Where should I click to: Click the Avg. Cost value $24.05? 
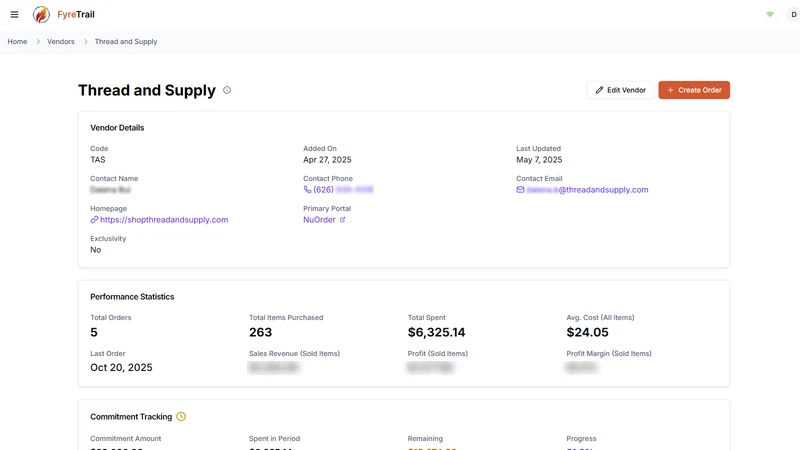pos(587,332)
